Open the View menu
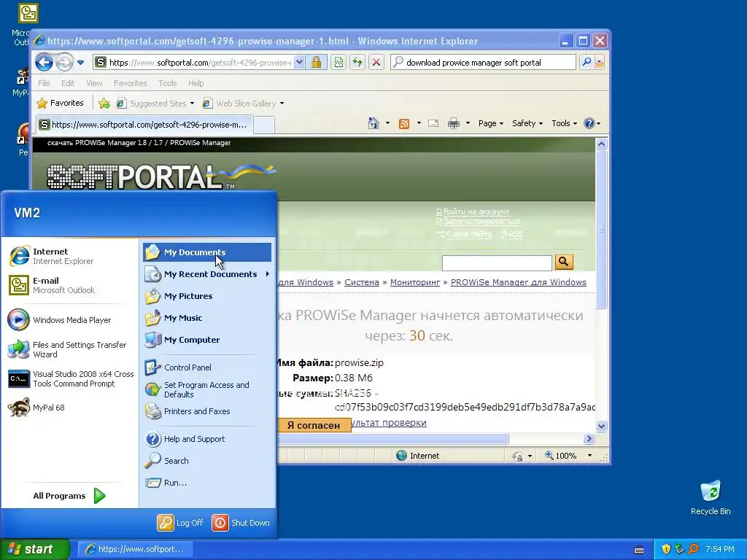 click(x=94, y=83)
